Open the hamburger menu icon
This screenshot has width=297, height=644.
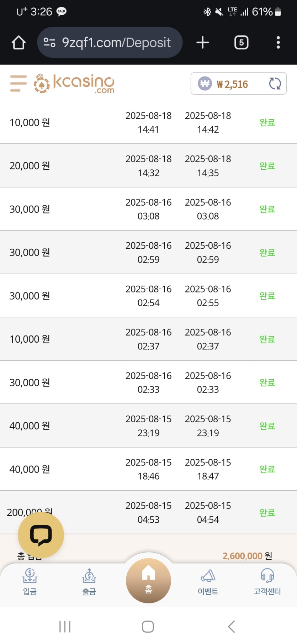(18, 83)
